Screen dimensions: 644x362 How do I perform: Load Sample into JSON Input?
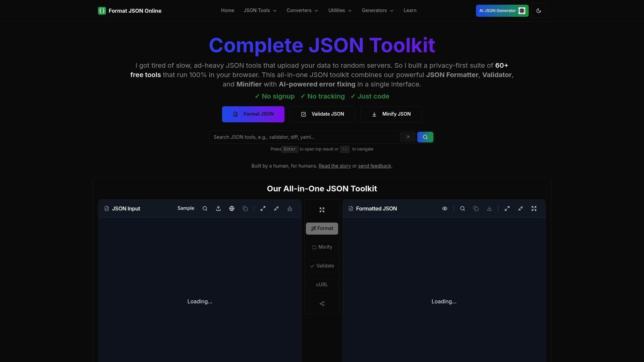click(186, 208)
